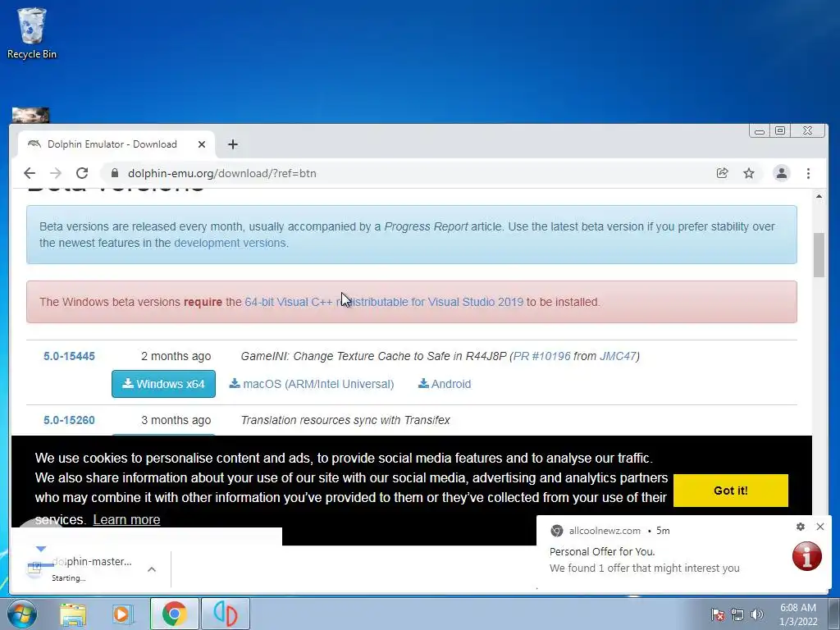This screenshot has height=630, width=840.
Task: Open the 64-bit Visual C++ redistributable link
Action: pos(384,302)
